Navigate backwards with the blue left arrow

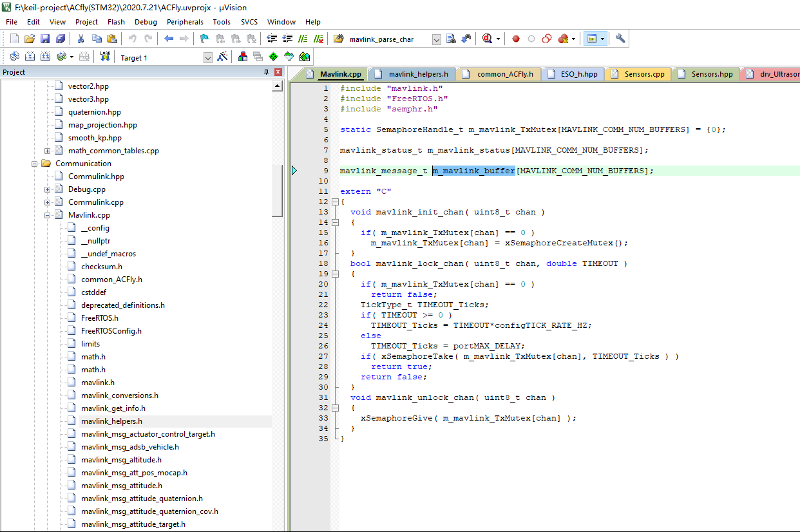click(169, 39)
